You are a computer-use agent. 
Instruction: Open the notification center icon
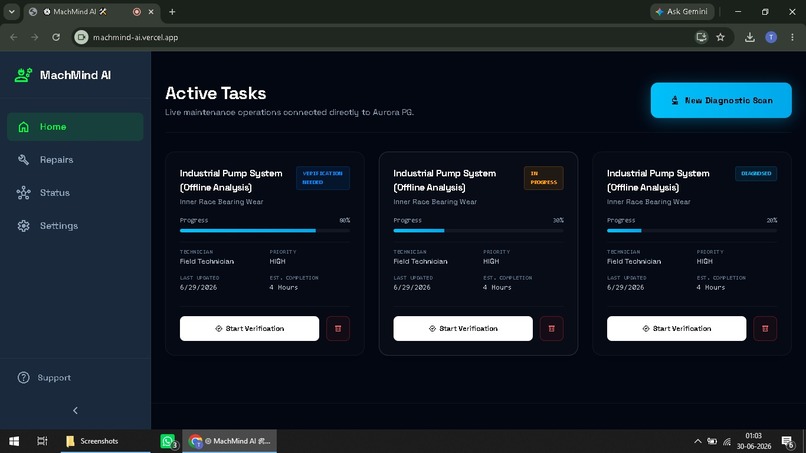(787, 441)
